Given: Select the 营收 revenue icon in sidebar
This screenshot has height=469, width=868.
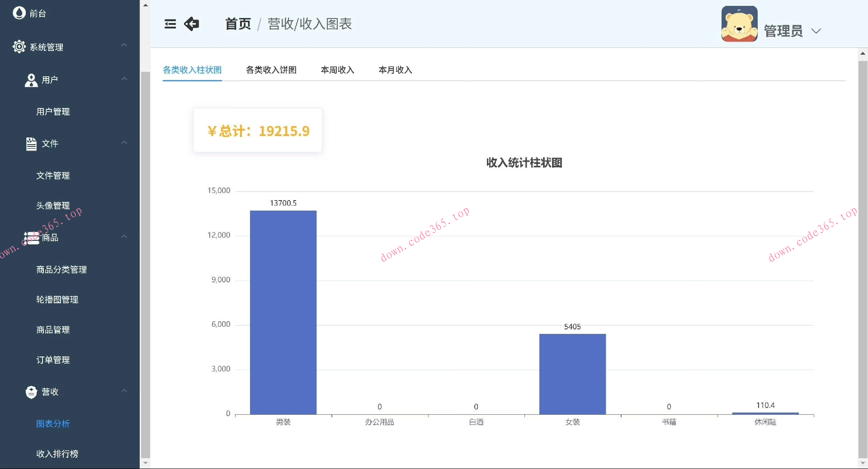Looking at the screenshot, I should pos(31,392).
